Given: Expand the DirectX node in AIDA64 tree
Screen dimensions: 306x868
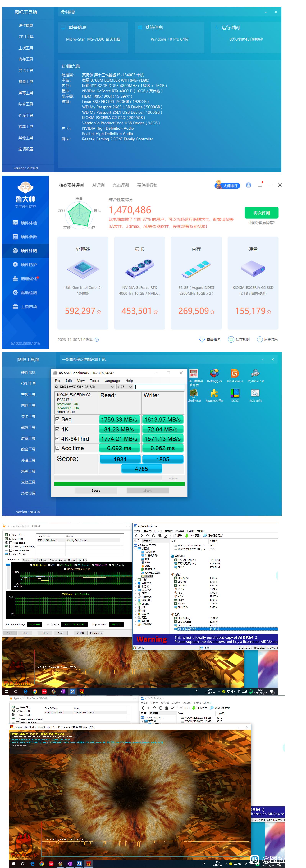Looking at the screenshot, I should pyautogui.click(x=136, y=604).
